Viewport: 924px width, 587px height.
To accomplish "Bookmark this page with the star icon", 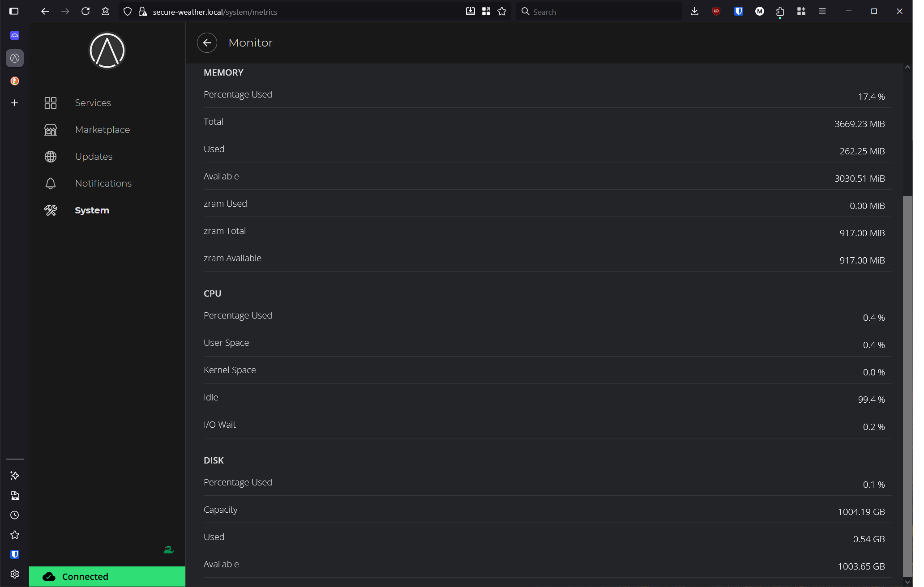I will coord(502,12).
